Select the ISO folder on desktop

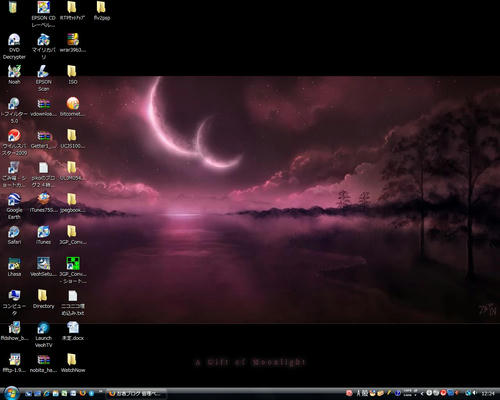[x=72, y=75]
